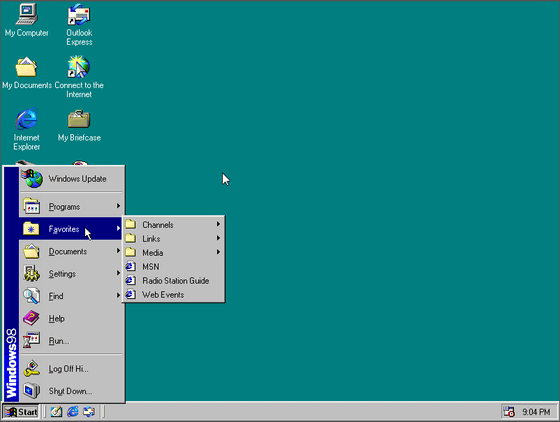Click the Log Off key icon
Viewport: 560px width, 422px height.
click(31, 368)
